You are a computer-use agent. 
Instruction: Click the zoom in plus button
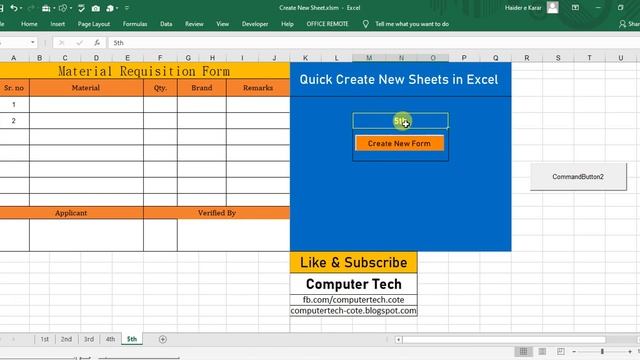630,351
